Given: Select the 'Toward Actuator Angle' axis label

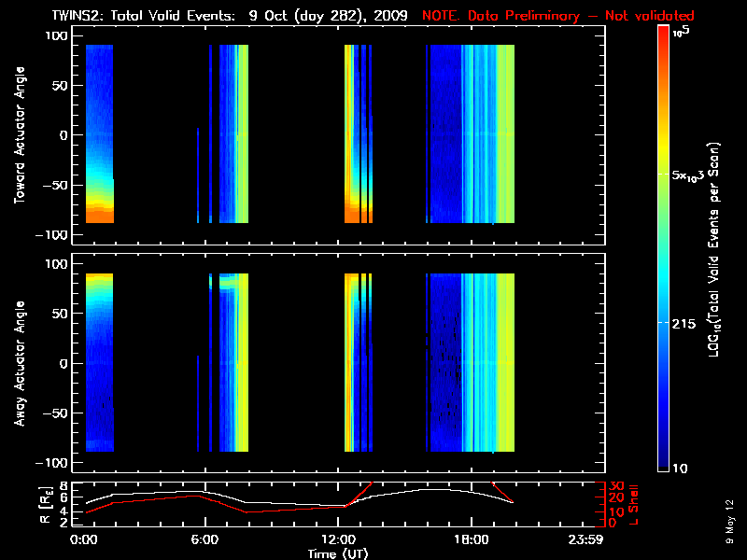Looking at the screenshot, I should (x=20, y=135).
